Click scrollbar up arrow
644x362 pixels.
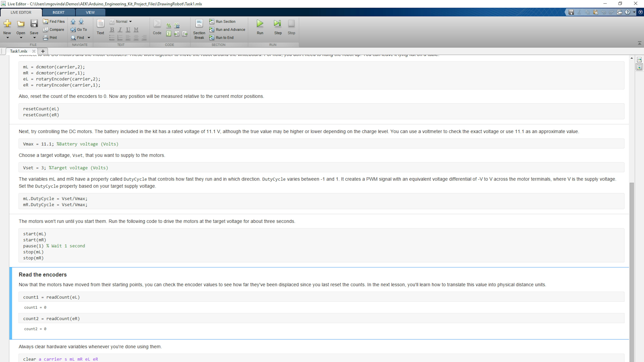coord(632,58)
